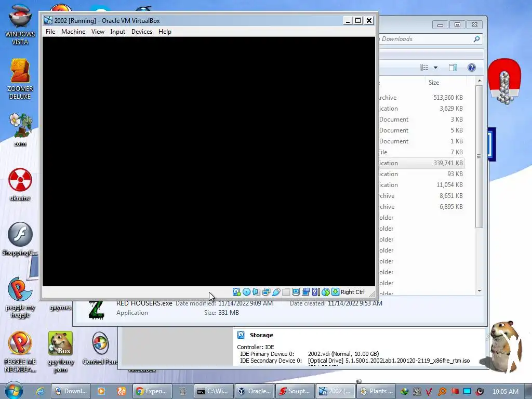
Task: Select the row with size 11,054 KB
Action: [421, 184]
